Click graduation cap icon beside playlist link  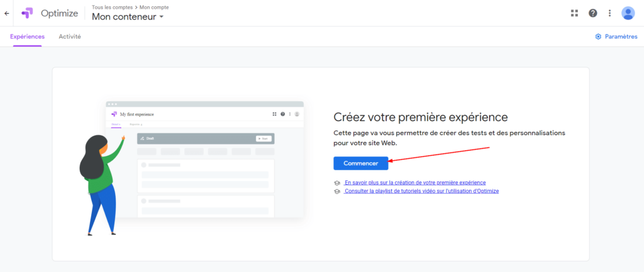(x=337, y=191)
